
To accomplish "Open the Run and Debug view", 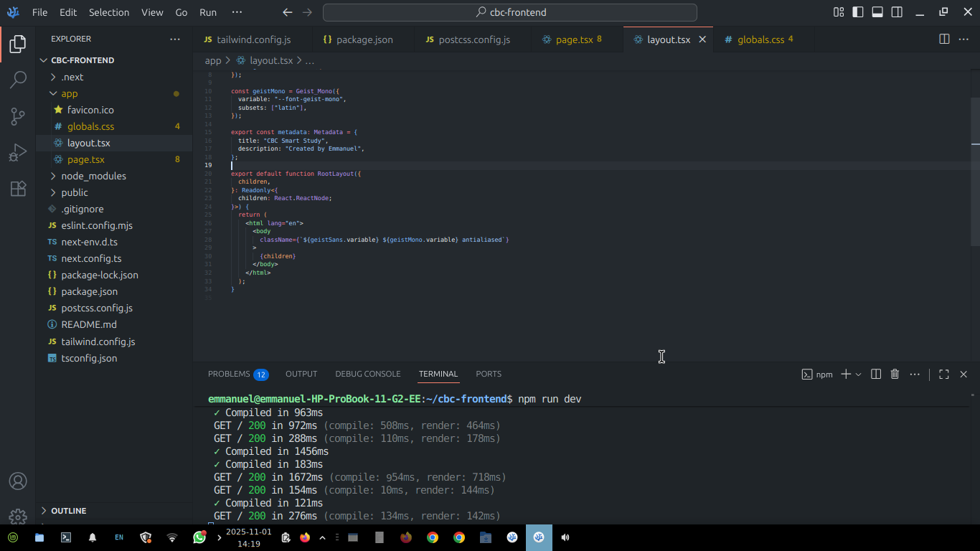I will pos(18,153).
